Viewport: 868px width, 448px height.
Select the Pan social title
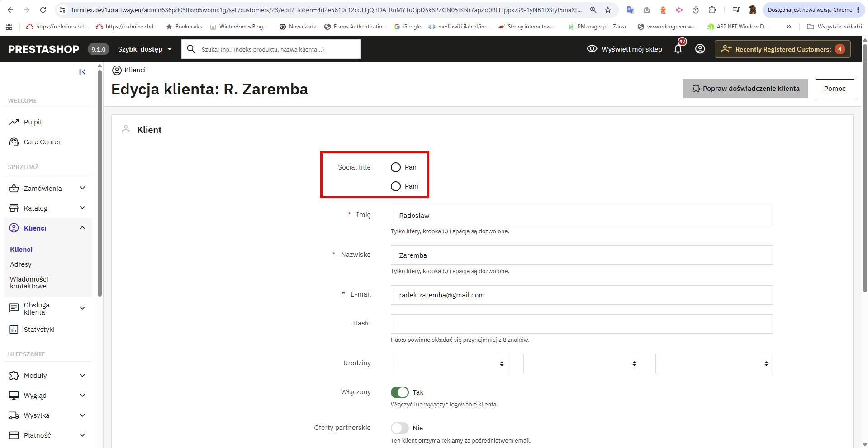(396, 167)
